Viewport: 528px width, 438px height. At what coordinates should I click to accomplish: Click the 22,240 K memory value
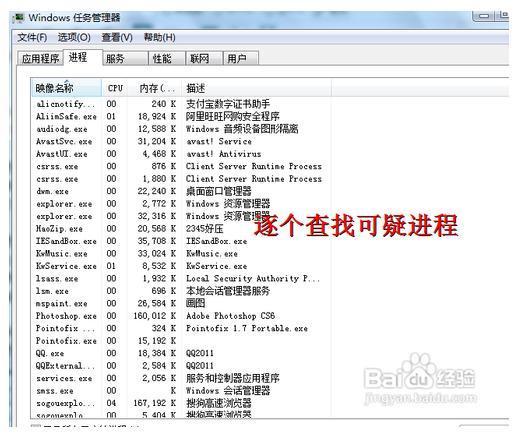157,191
